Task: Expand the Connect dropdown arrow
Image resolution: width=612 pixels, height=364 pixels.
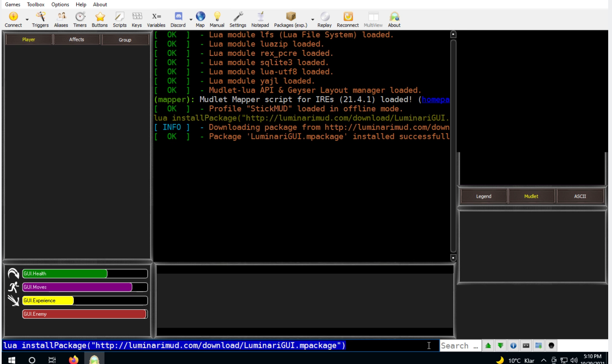Action: pos(27,19)
